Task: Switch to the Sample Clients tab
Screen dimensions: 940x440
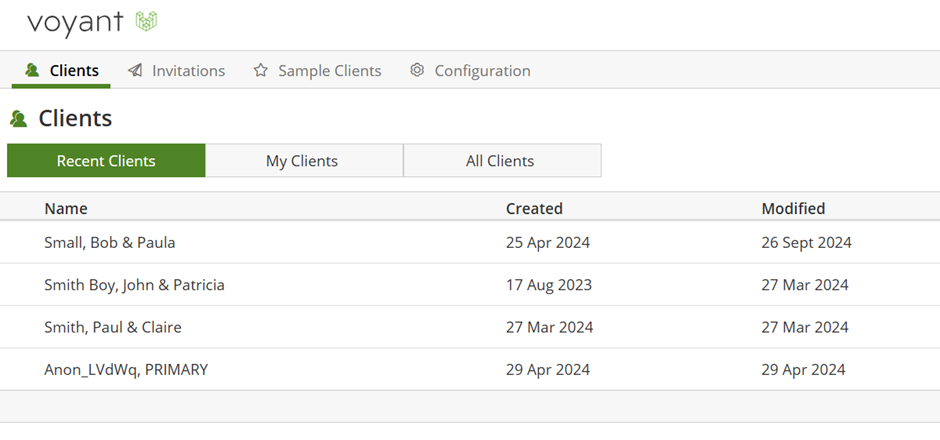Action: point(317,71)
